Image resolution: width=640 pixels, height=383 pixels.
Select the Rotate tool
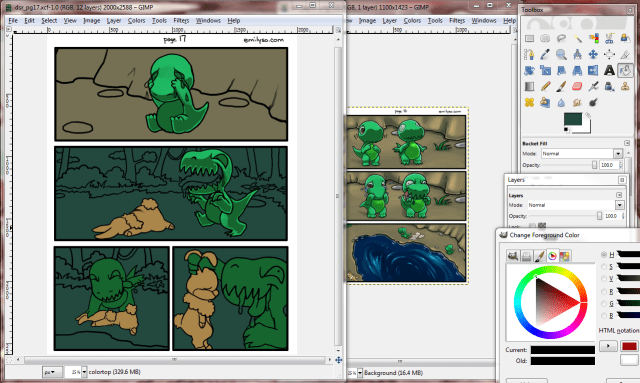529,70
